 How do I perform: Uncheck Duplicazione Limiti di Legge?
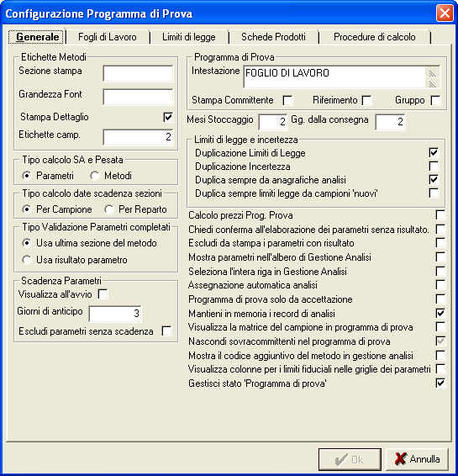(x=434, y=152)
